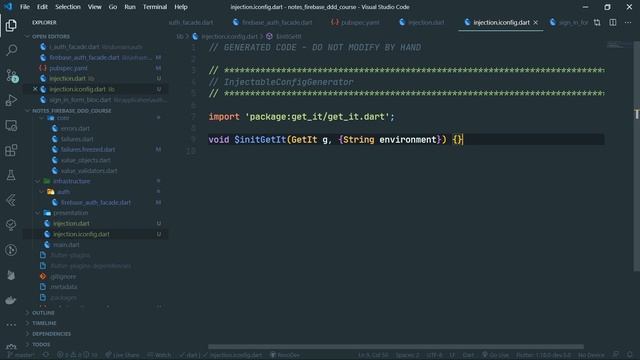Screen dimensions: 640x360
Task: Click the editor vertical scrollbar
Action: pos(636,156)
